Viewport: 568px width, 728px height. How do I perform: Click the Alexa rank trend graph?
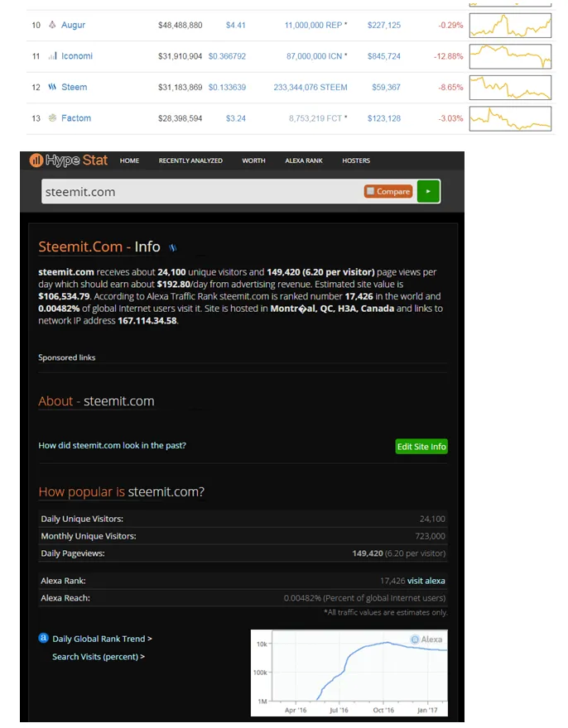(349, 673)
